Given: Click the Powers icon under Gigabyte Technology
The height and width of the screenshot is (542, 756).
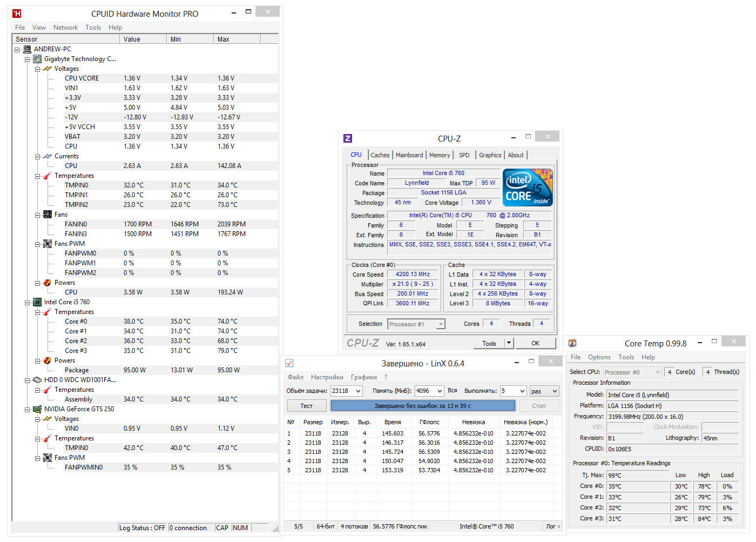Looking at the screenshot, I should (48, 283).
